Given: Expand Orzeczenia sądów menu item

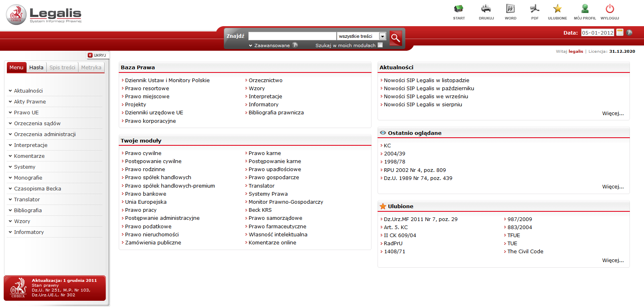Looking at the screenshot, I should pyautogui.click(x=37, y=124).
